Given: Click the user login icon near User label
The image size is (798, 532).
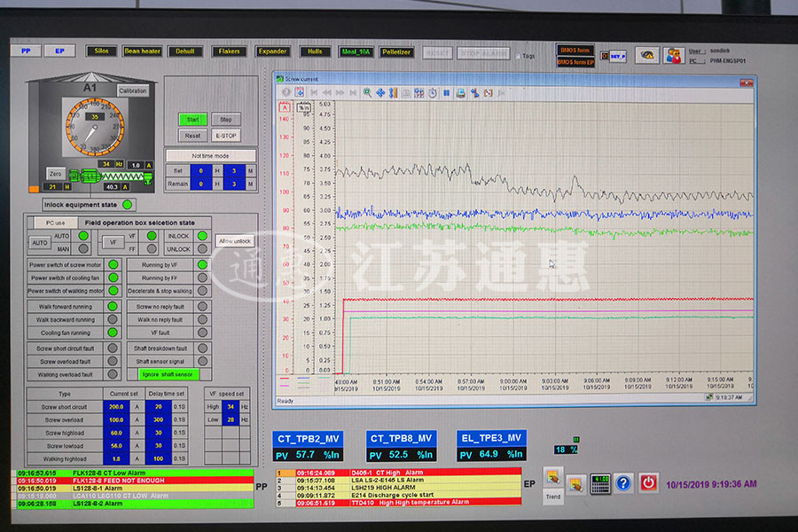Looking at the screenshot, I should (x=673, y=55).
